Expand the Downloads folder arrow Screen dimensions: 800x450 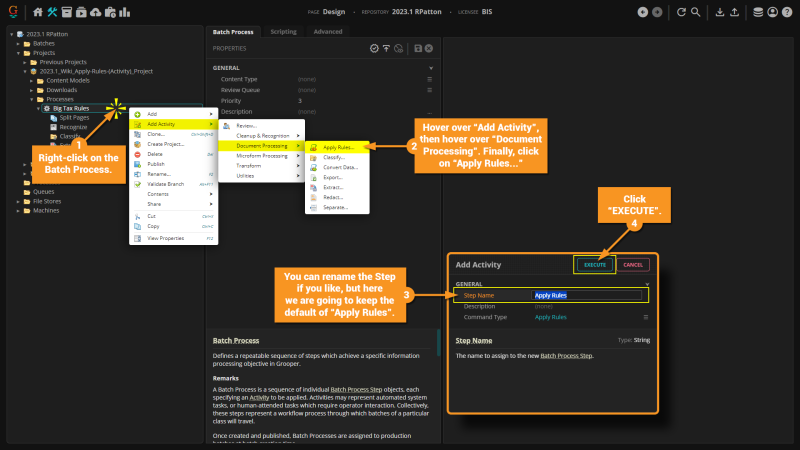click(x=32, y=90)
